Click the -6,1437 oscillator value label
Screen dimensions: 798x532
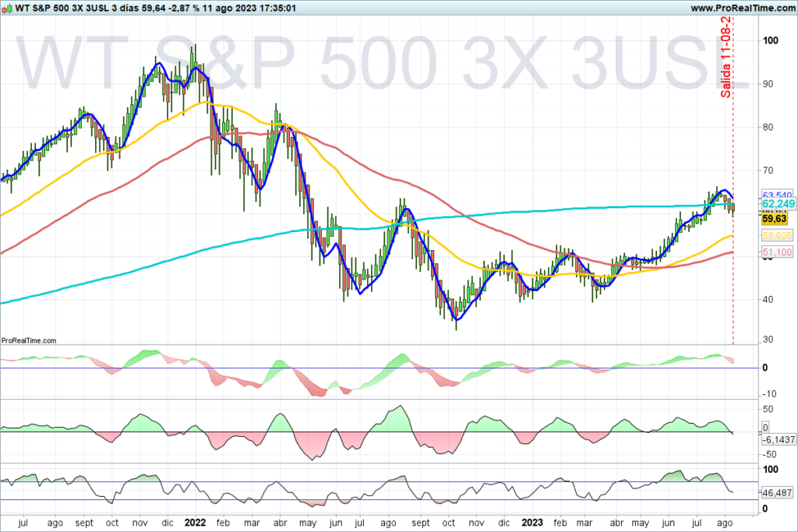[x=779, y=440]
